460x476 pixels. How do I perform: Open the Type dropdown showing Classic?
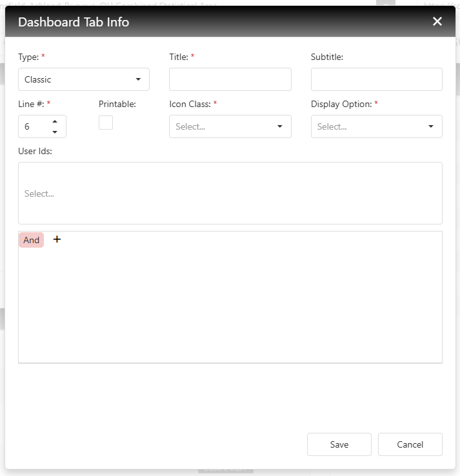(84, 79)
